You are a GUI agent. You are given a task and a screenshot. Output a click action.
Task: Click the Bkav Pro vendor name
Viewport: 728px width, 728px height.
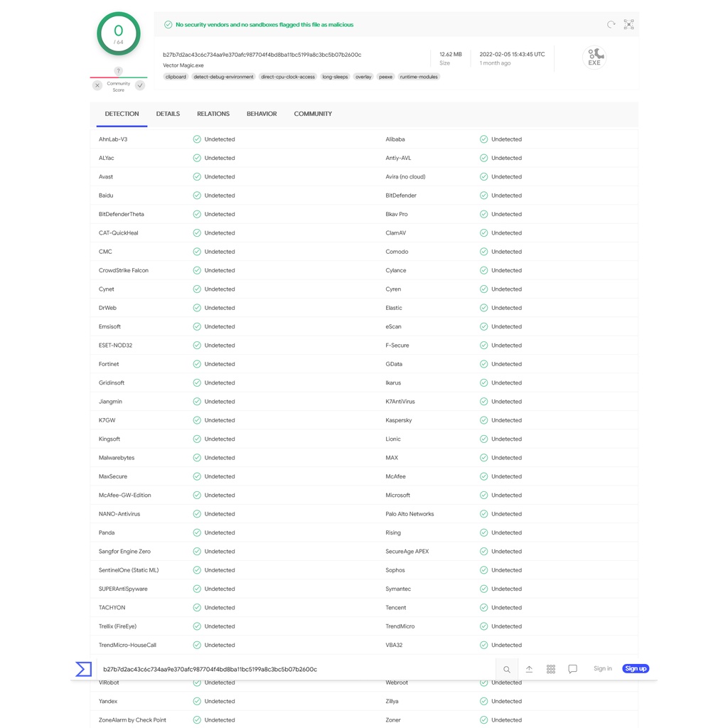(397, 214)
